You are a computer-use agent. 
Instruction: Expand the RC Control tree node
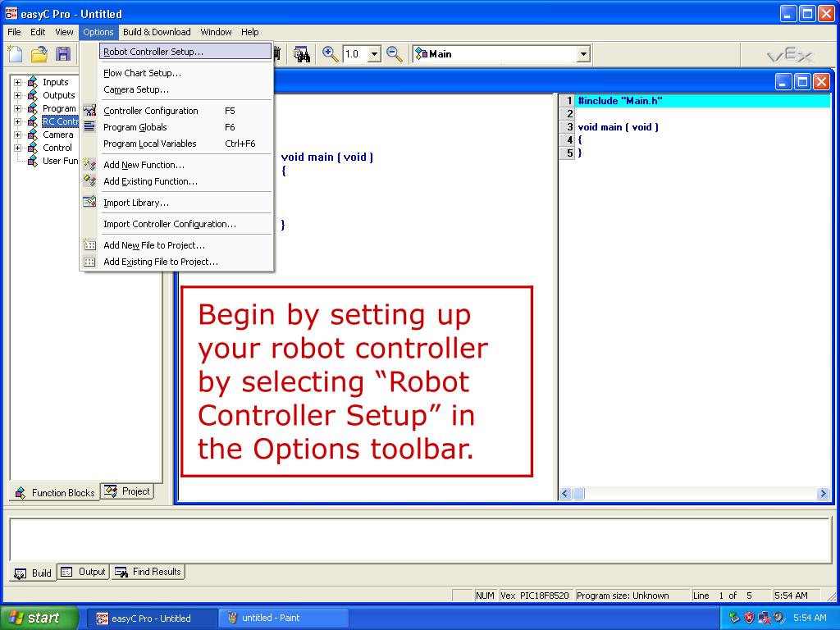pos(18,121)
